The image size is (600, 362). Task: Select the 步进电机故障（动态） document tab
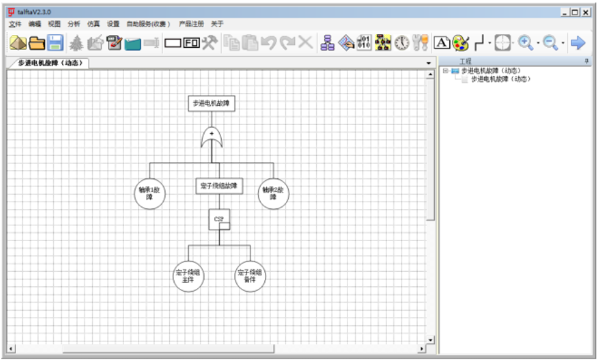(x=50, y=63)
